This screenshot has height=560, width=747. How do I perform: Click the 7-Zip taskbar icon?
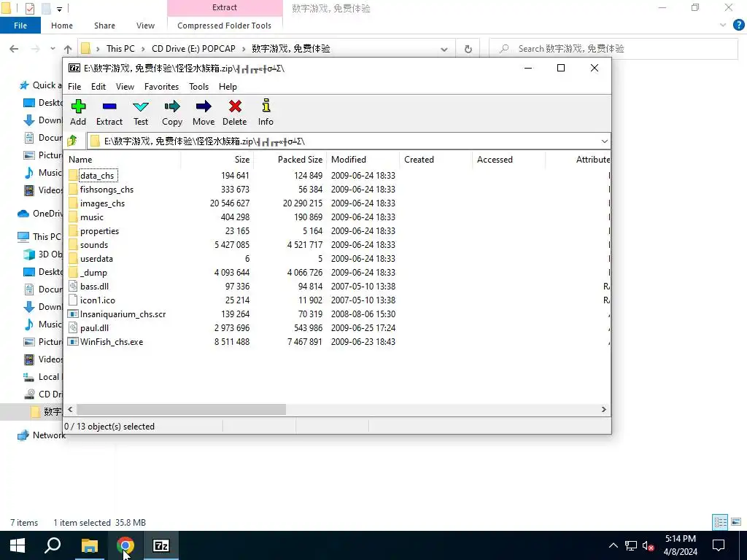pos(161,545)
